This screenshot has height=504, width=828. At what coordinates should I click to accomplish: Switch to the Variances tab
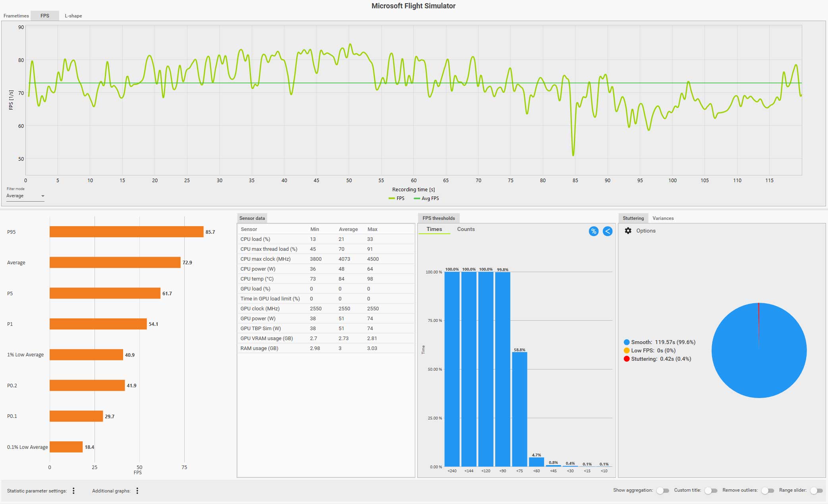(663, 218)
